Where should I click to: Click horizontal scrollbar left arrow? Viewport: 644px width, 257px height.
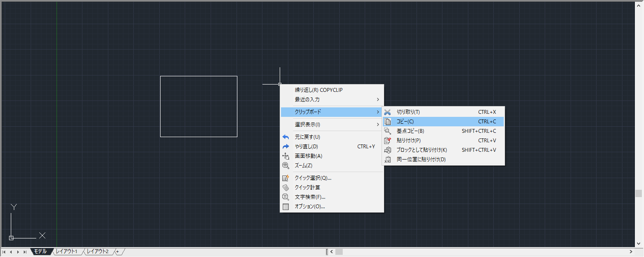(331, 252)
